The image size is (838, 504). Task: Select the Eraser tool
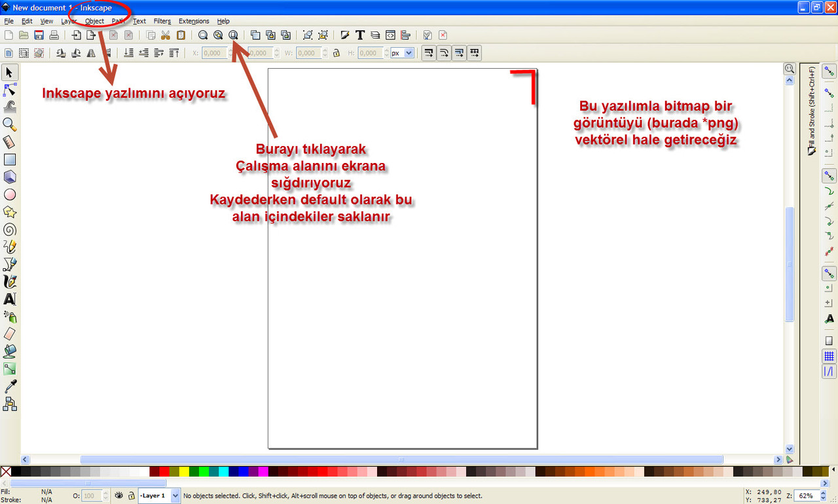pyautogui.click(x=10, y=334)
